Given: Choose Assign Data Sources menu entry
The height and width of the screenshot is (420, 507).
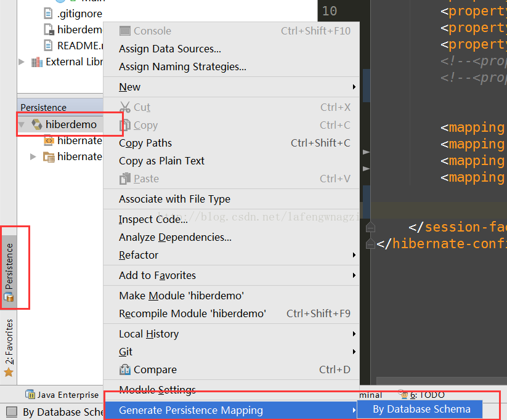Looking at the screenshot, I should pos(169,49).
